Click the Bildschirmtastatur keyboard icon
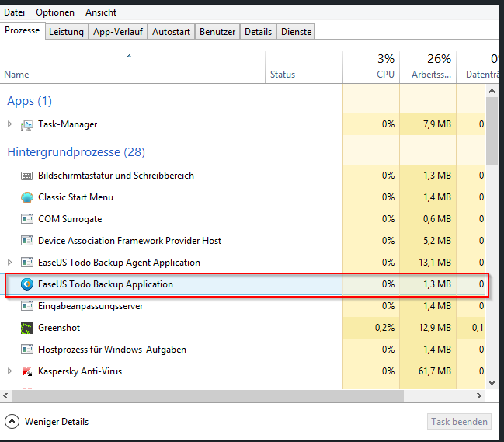This screenshot has height=442, width=504. coord(27,176)
